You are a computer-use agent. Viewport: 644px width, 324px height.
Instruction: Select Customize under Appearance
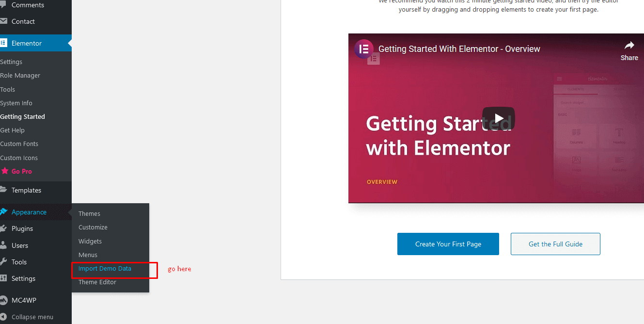(93, 227)
